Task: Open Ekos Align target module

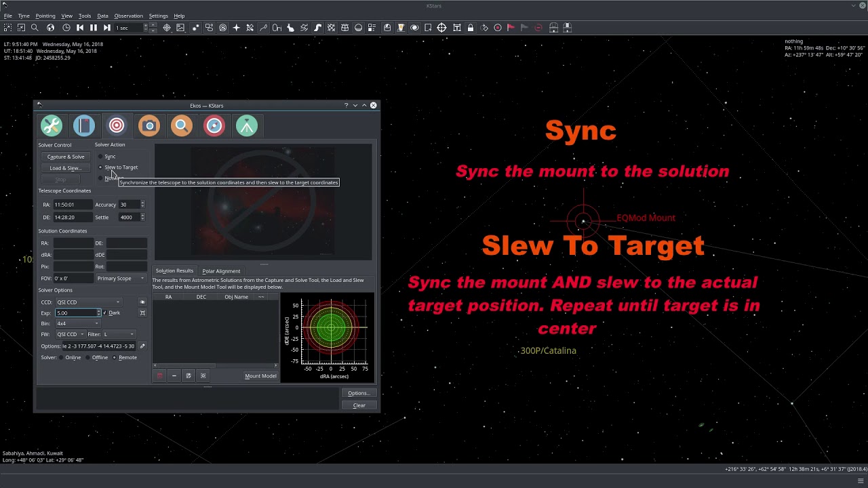Action: [117, 125]
